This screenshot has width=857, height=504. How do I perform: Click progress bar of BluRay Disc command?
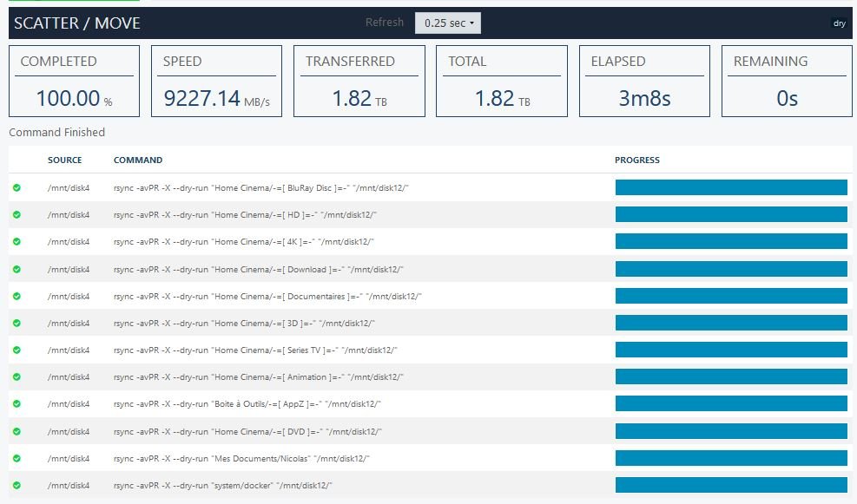point(731,187)
